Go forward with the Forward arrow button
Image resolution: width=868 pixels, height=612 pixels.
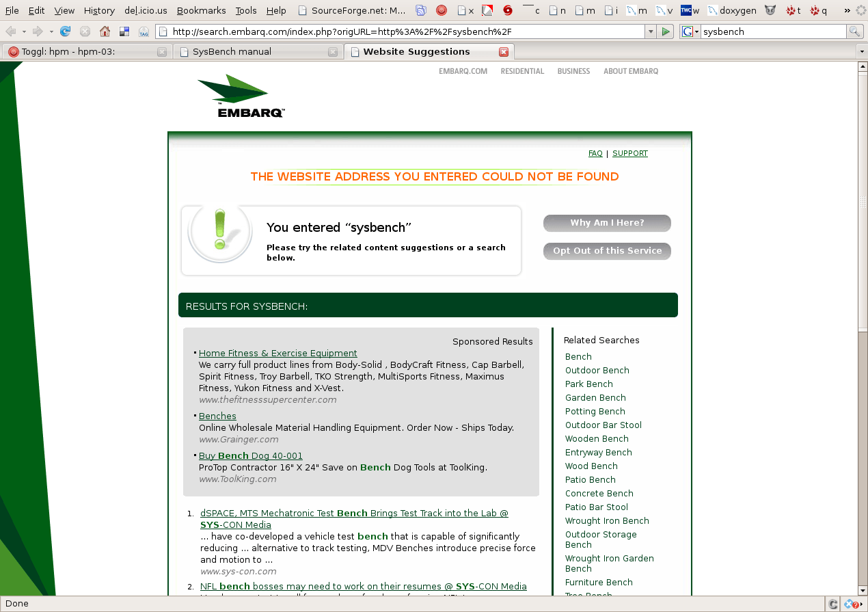(38, 31)
